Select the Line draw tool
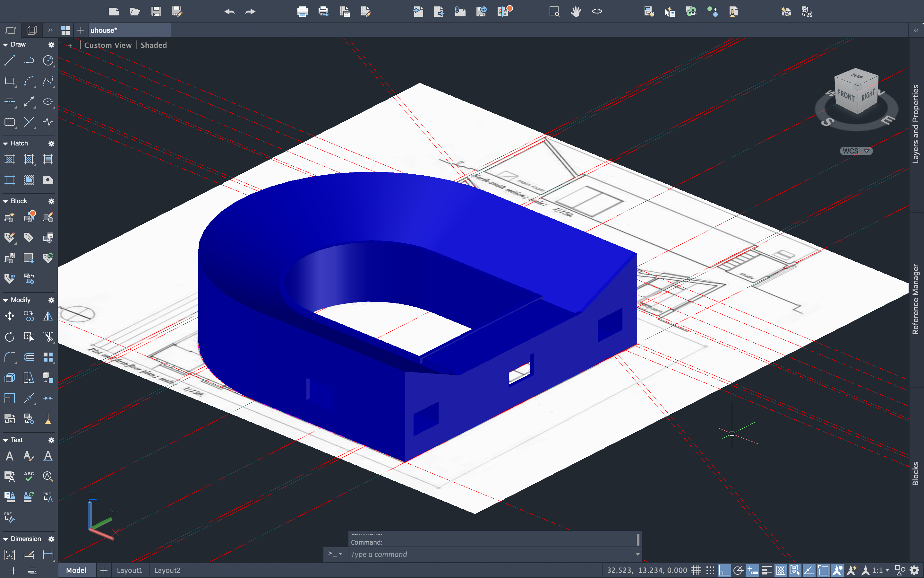The width and height of the screenshot is (924, 578). pos(10,60)
